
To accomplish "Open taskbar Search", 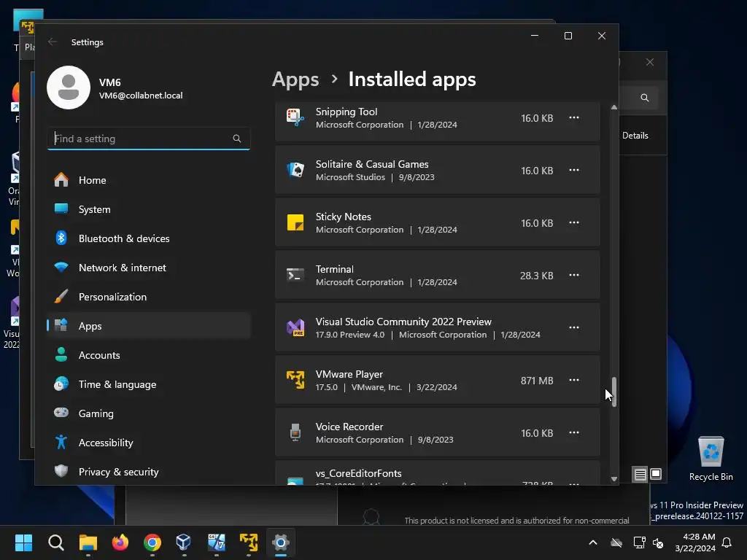I will click(55, 542).
